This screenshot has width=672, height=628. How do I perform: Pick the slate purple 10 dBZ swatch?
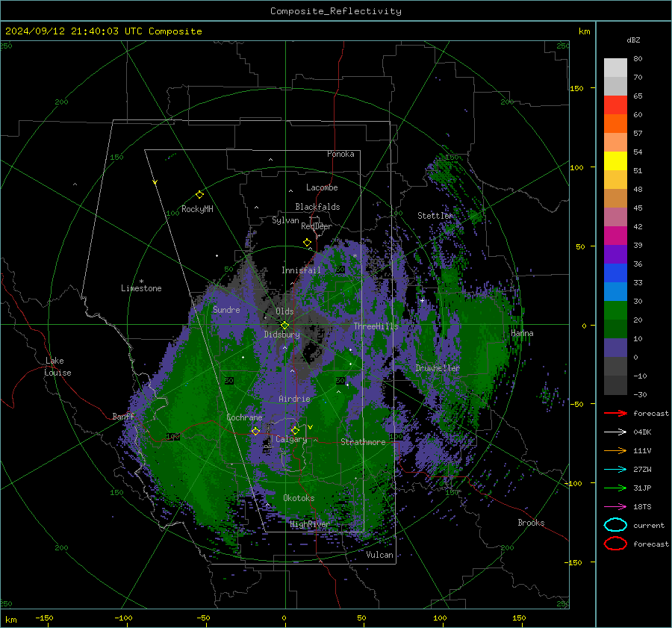pyautogui.click(x=615, y=347)
